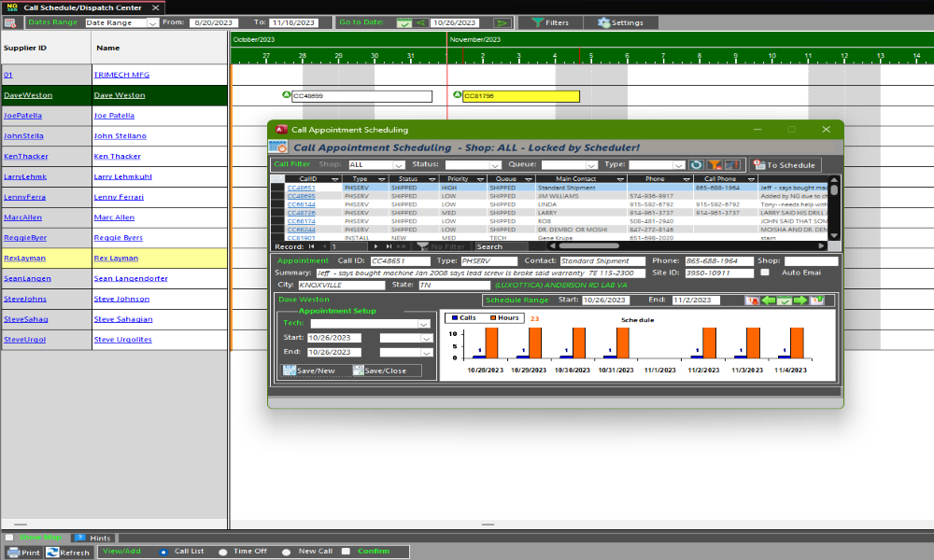This screenshot has width=934, height=560.
Task: Click the Refresh button in bottom bar
Action: [x=68, y=553]
